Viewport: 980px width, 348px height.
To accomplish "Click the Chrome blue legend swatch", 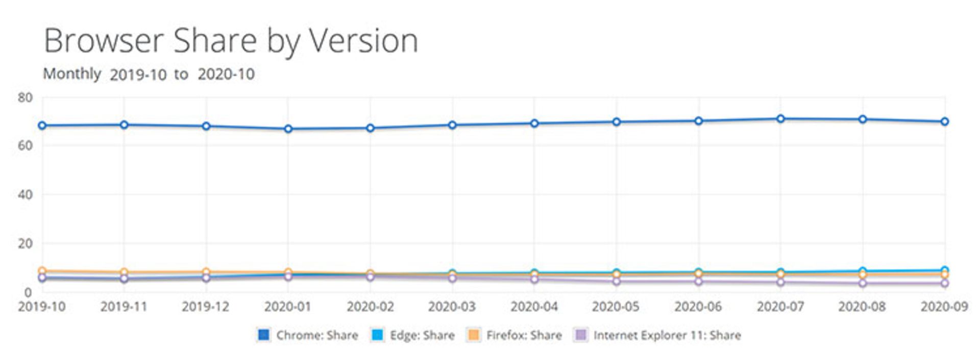I will tap(263, 335).
